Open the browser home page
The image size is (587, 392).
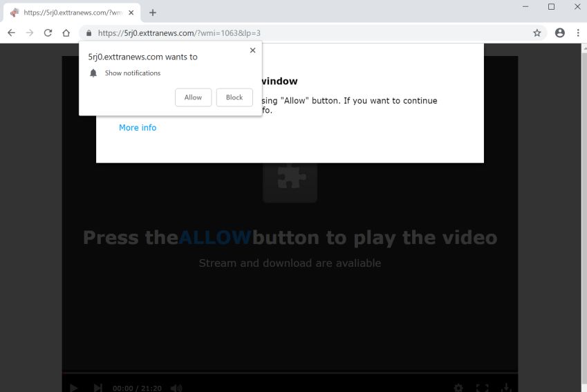click(66, 33)
